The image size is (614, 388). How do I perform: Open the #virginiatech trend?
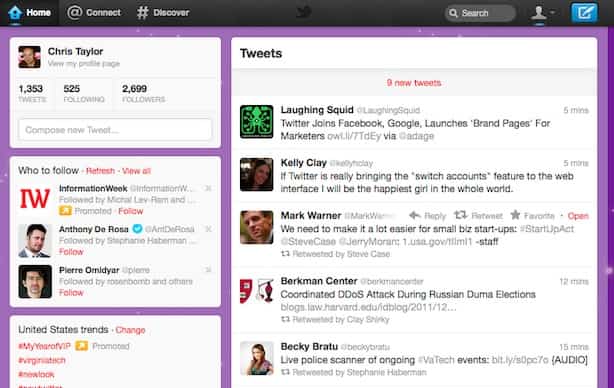pyautogui.click(x=42, y=360)
